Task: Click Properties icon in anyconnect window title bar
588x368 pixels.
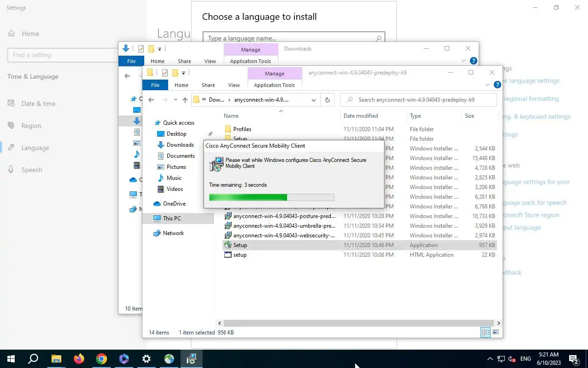Action: coord(165,73)
